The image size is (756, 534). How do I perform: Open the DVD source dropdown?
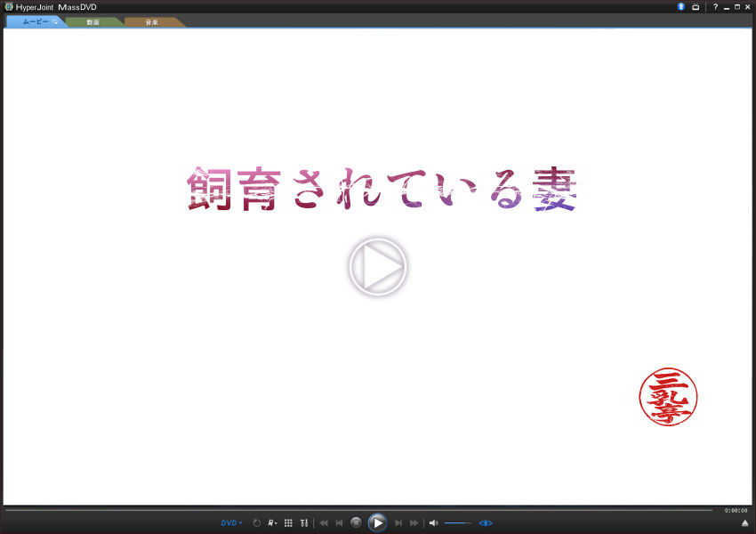click(x=231, y=523)
